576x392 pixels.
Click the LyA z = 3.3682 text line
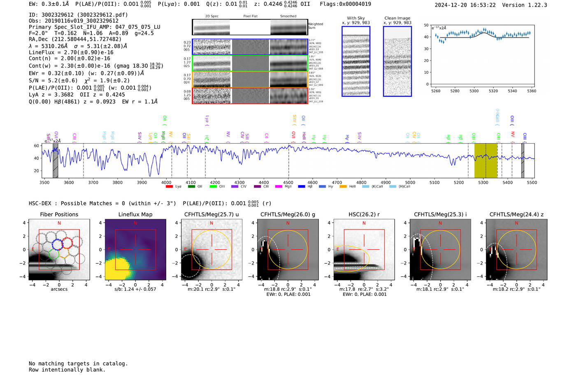77,95
